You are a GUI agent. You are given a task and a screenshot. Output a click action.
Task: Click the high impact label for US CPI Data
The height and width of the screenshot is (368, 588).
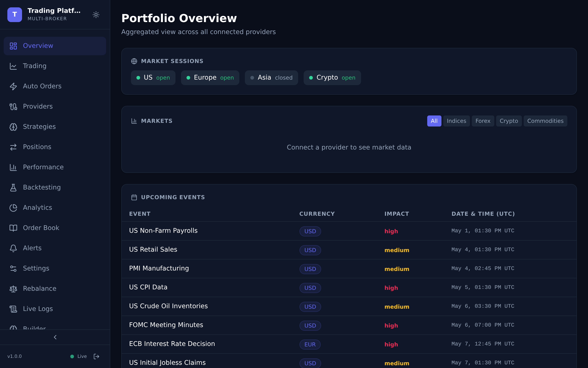coord(391,288)
